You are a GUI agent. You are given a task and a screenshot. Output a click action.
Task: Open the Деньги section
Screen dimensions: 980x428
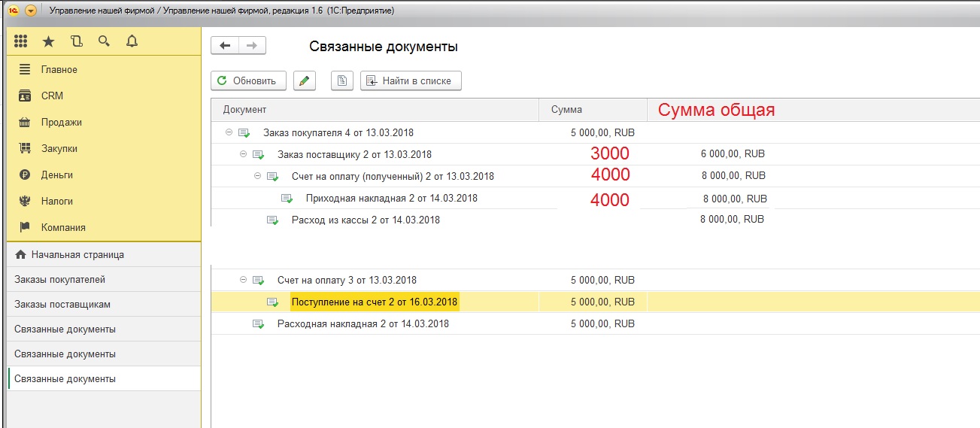[x=56, y=175]
